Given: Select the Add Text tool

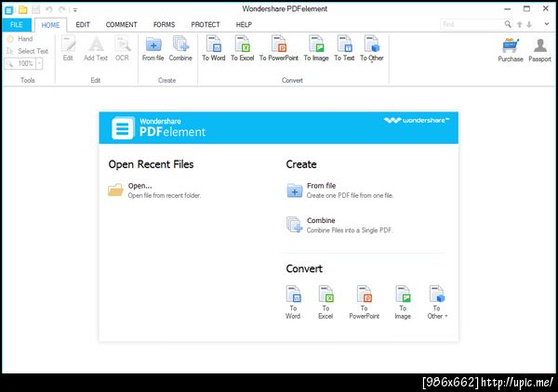Looking at the screenshot, I should tap(96, 48).
